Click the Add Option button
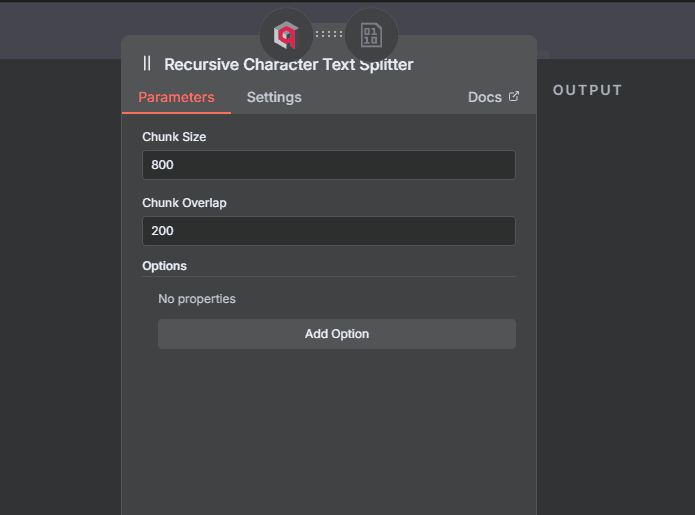 337,334
